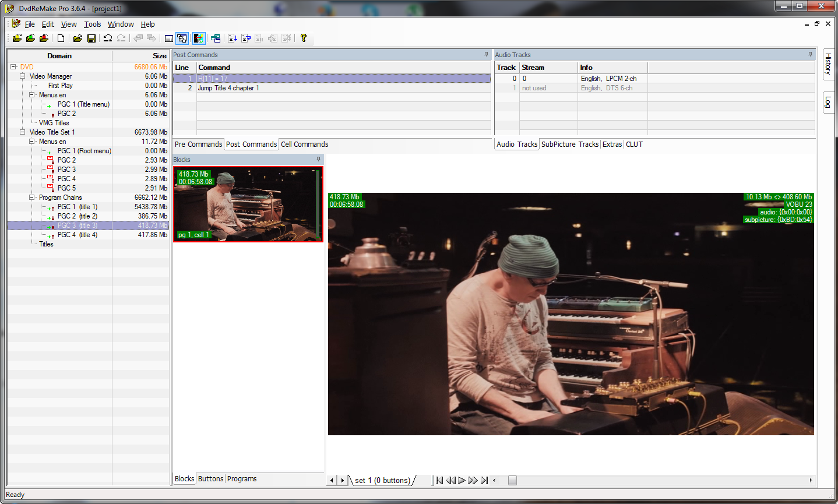The height and width of the screenshot is (504, 838).
Task: Select PGC 4 (title 4) in tree
Action: pyautogui.click(x=77, y=235)
